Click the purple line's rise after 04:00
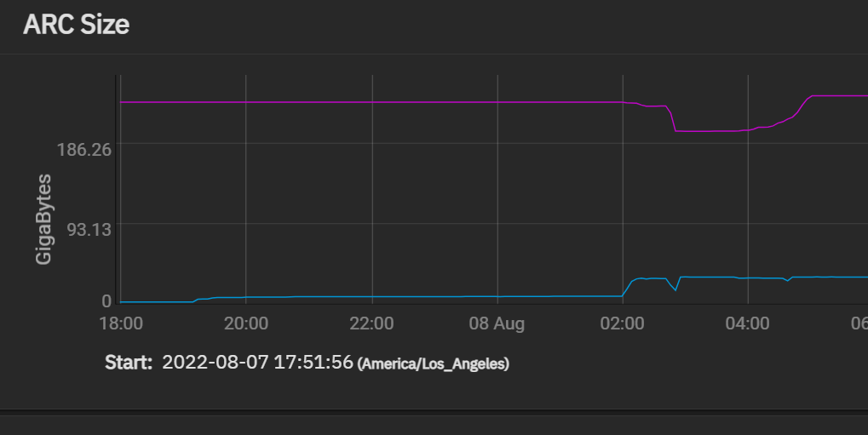The width and height of the screenshot is (868, 435). point(800,108)
